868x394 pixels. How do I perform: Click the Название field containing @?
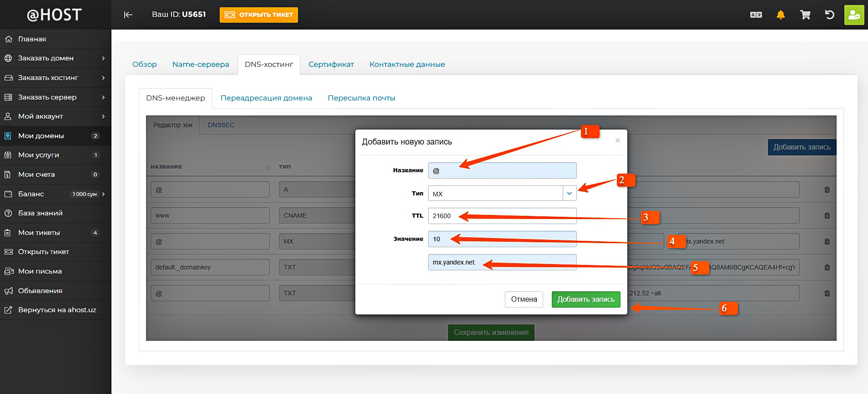[x=502, y=170]
